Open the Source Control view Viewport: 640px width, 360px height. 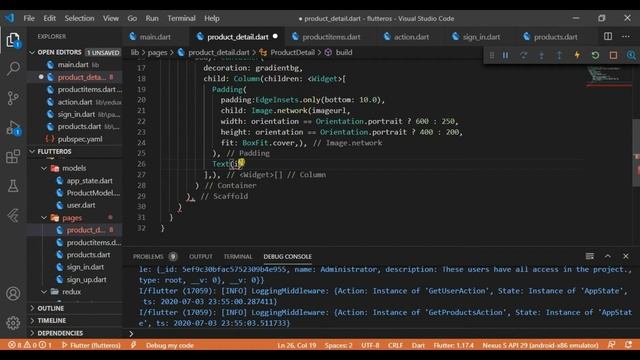pyautogui.click(x=13, y=98)
